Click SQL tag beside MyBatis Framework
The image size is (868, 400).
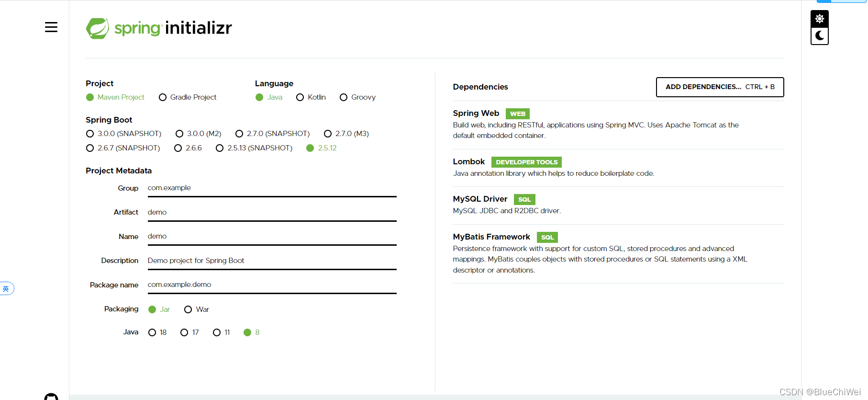(x=547, y=238)
